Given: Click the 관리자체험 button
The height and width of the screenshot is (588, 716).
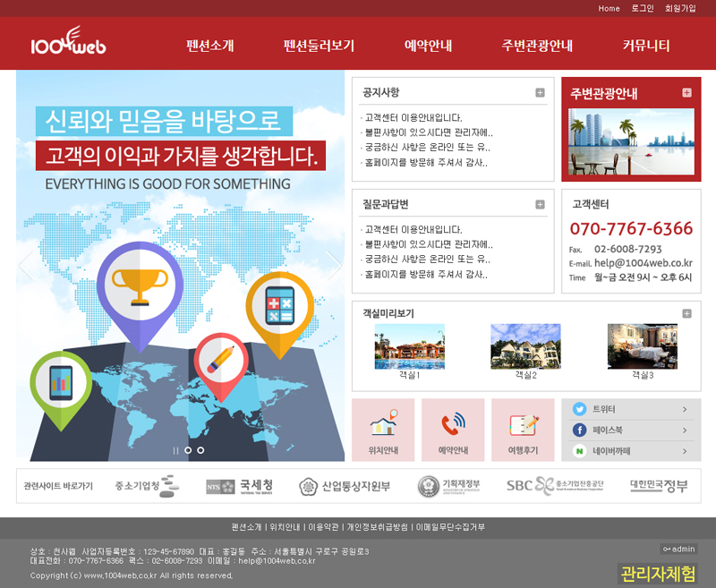Looking at the screenshot, I should (658, 574).
